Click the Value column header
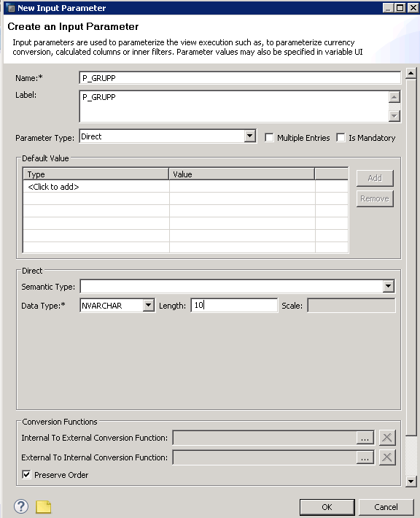This screenshot has height=518, width=420. [x=241, y=174]
